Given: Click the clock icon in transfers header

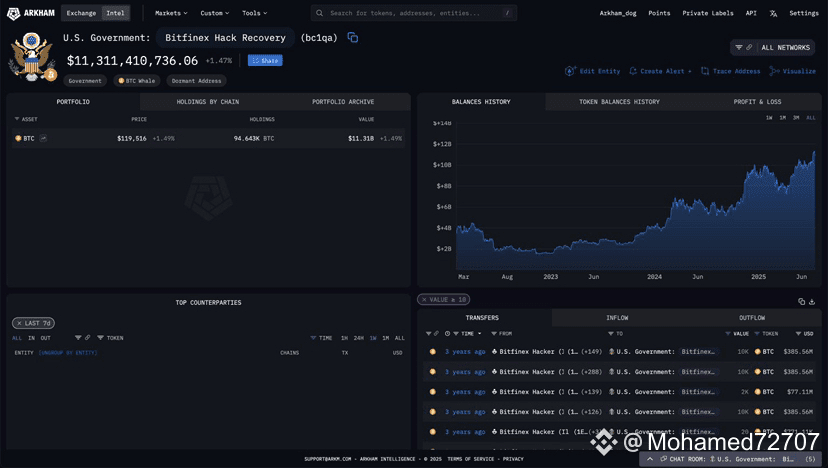Looking at the screenshot, I should point(447,334).
